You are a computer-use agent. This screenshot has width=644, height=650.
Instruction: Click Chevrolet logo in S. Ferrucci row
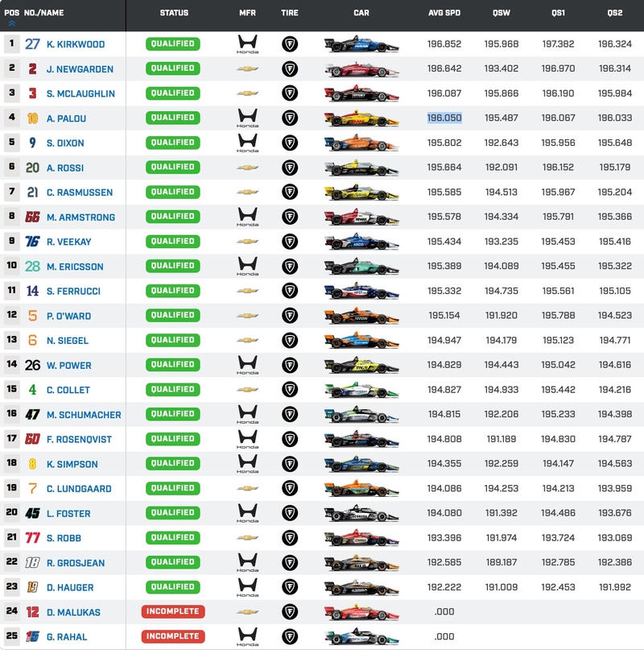pyautogui.click(x=247, y=291)
